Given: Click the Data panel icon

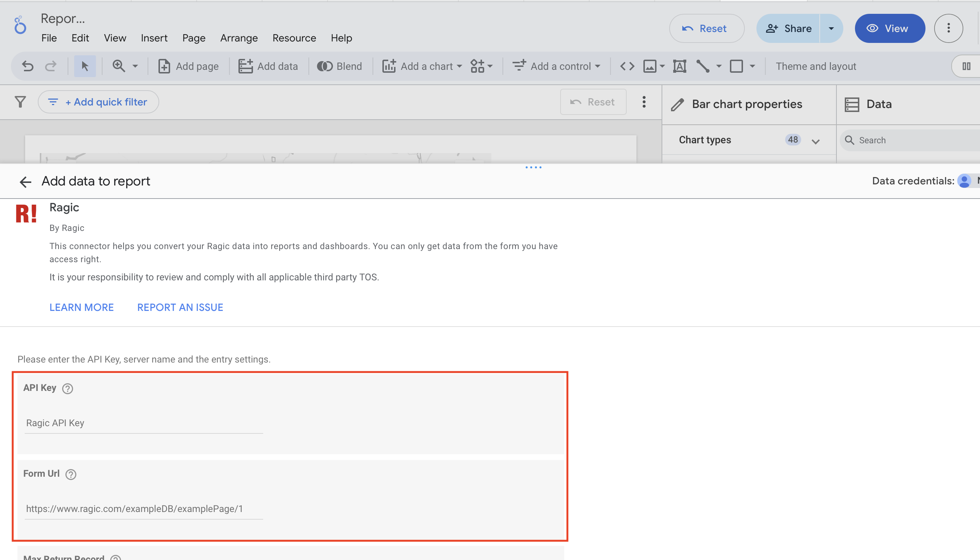Looking at the screenshot, I should point(852,104).
